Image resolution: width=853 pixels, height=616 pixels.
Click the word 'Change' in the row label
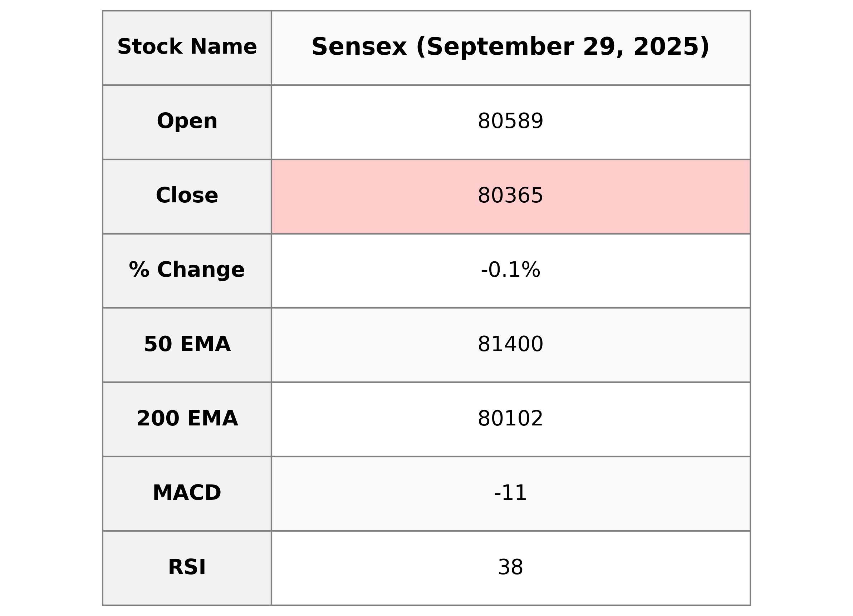point(201,270)
